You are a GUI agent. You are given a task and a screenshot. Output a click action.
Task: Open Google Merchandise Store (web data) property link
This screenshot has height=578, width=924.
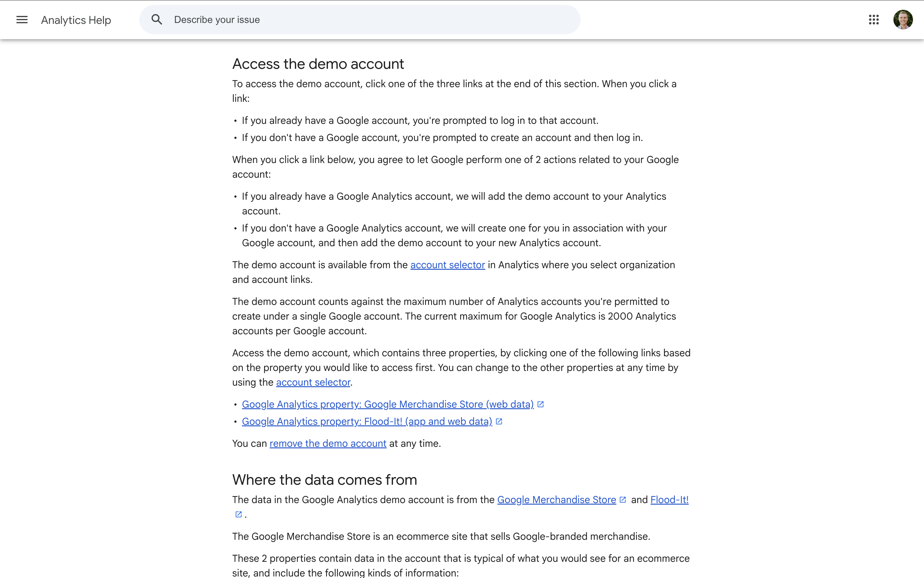pos(387,404)
